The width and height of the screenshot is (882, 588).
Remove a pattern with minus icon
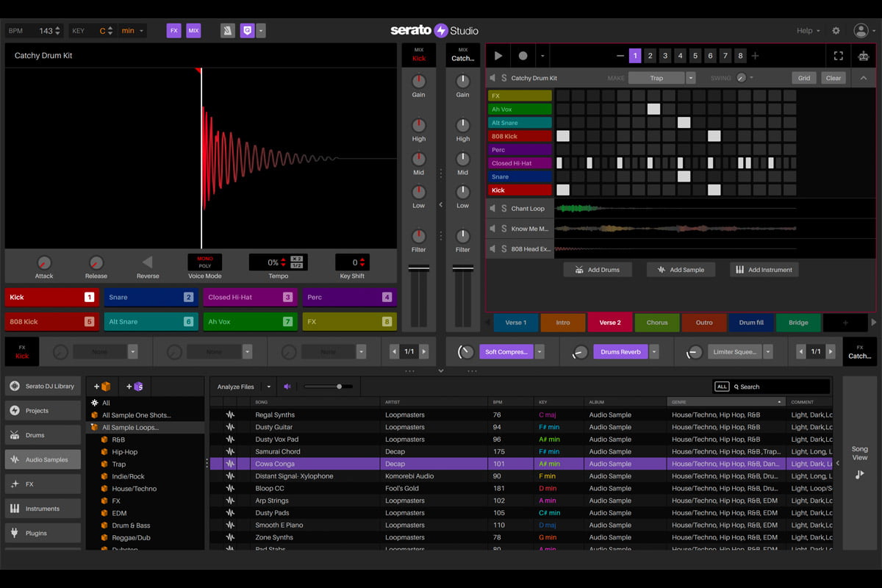[x=620, y=56]
